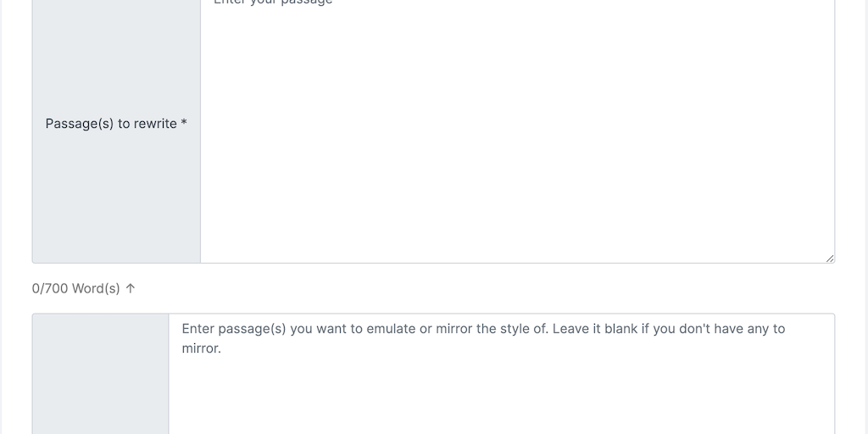Click the "Passage(s) to rewrite" label

pyautogui.click(x=111, y=124)
